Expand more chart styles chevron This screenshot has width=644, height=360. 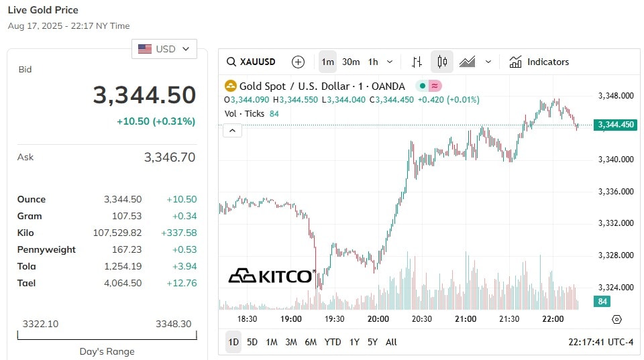tap(488, 62)
